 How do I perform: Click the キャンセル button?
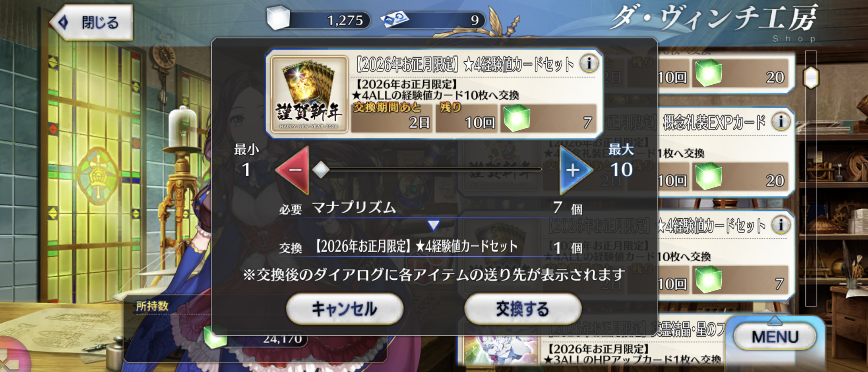tap(344, 309)
